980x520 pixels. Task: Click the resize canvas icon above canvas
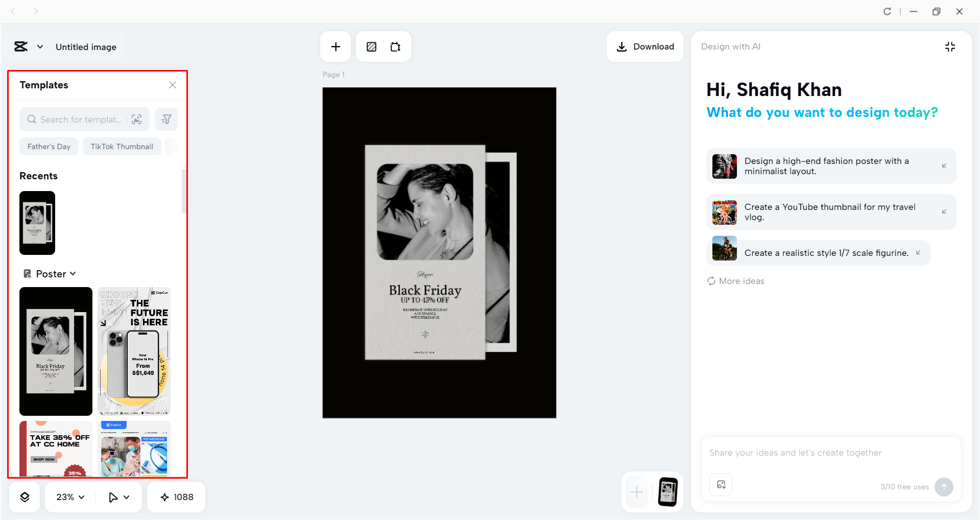point(395,46)
